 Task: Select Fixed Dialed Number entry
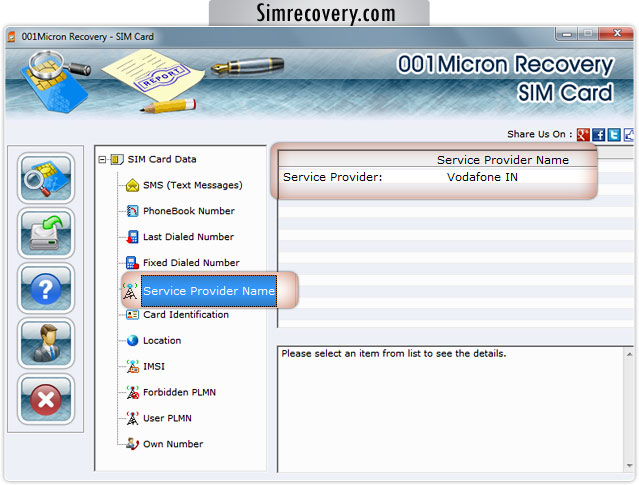191,263
